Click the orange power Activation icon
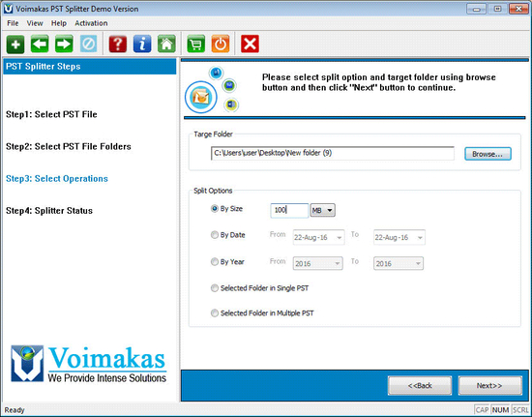This screenshot has width=532, height=417. (221, 45)
